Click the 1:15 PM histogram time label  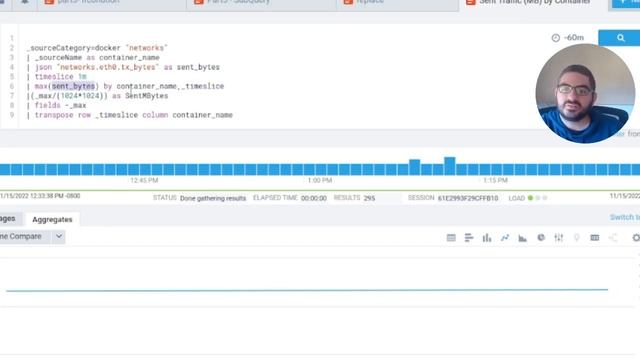coord(495,180)
